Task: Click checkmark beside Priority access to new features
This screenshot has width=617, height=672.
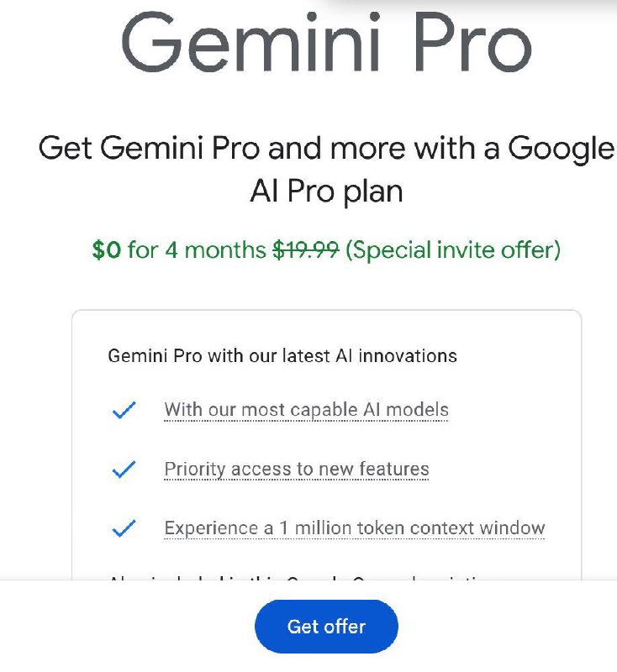Action: coord(124,470)
